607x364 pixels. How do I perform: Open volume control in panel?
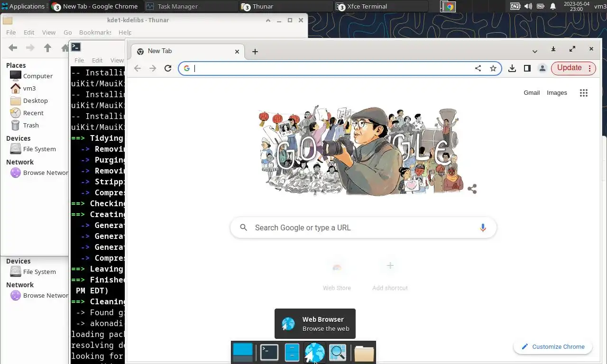528,6
